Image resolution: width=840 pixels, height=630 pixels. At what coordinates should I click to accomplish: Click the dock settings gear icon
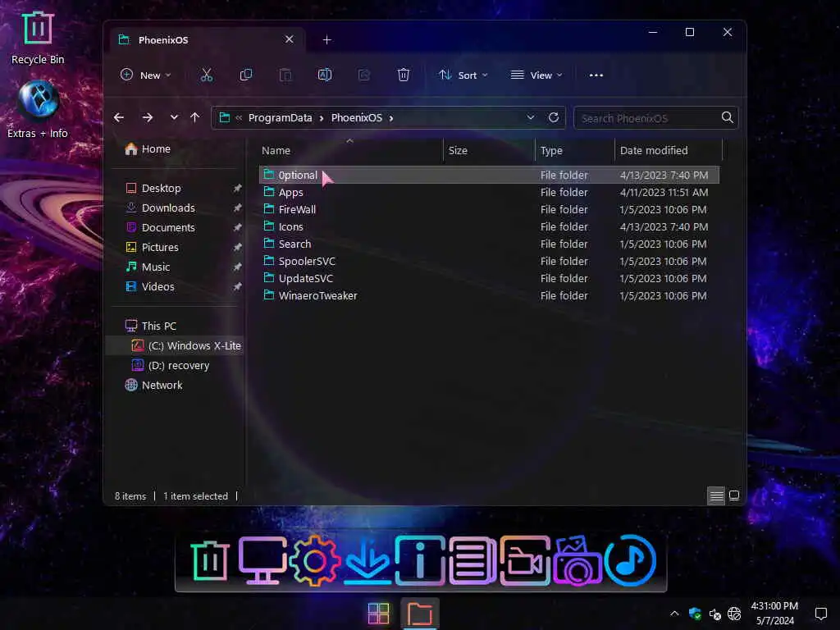[314, 561]
